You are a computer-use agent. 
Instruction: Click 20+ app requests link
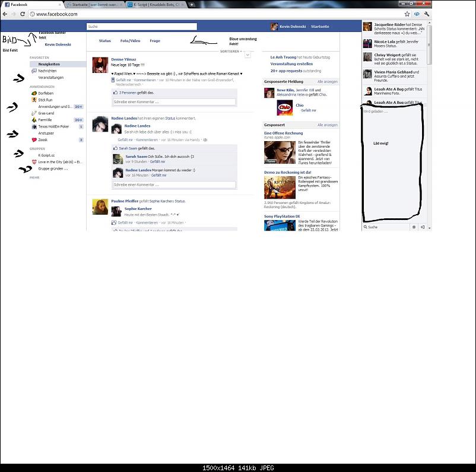coord(286,71)
